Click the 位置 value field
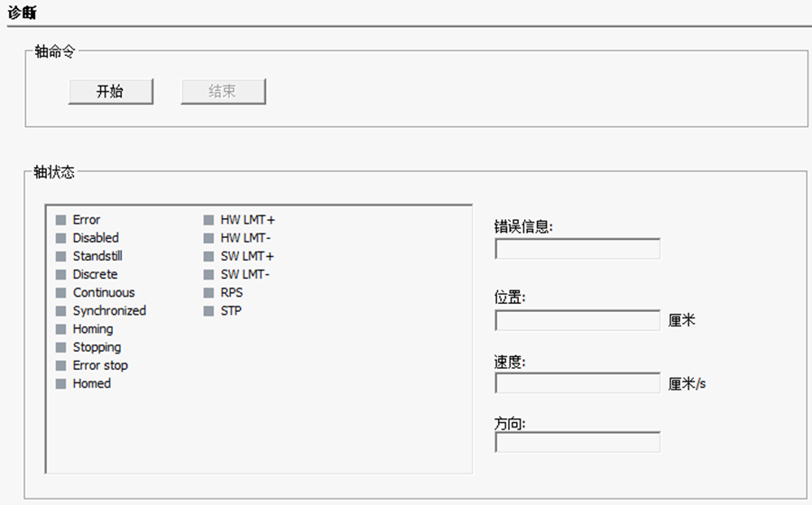Viewport: 812px width, 505px height. click(x=577, y=320)
